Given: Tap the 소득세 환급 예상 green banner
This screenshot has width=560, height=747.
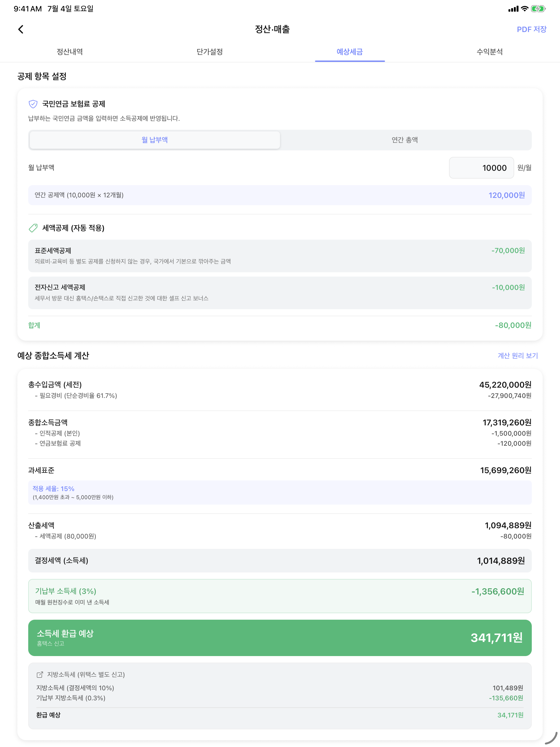Looking at the screenshot, I should point(280,638).
